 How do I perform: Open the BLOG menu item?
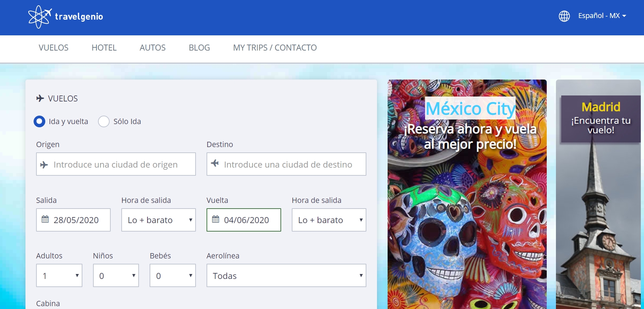click(x=199, y=48)
